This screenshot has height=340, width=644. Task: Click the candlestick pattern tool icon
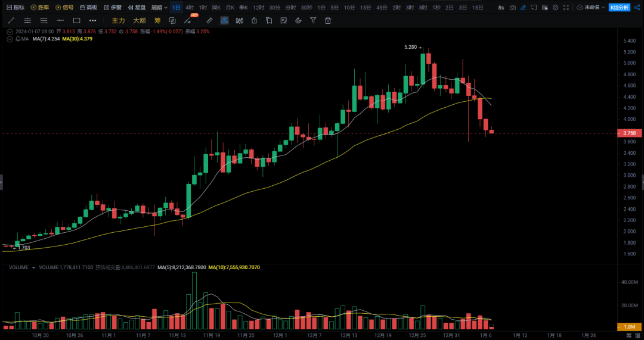tap(240, 20)
